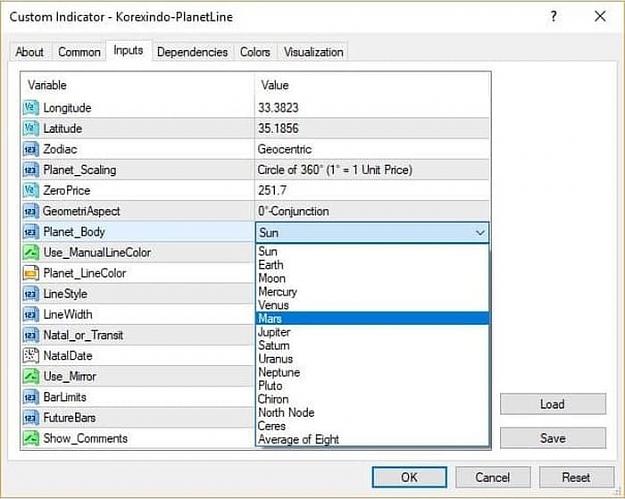Select the Use_Mirror variable name
Viewport: 625px width, 499px height.
tap(70, 376)
